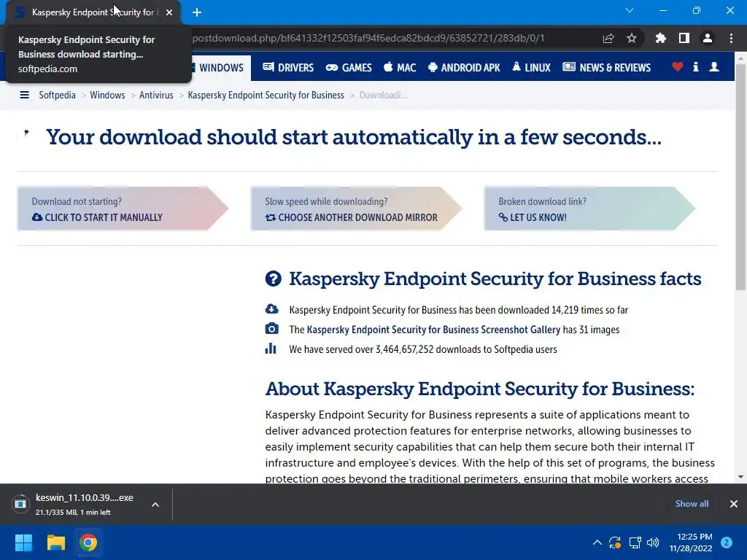747x560 pixels.
Task: Expand the download item options chevron
Action: click(155, 505)
